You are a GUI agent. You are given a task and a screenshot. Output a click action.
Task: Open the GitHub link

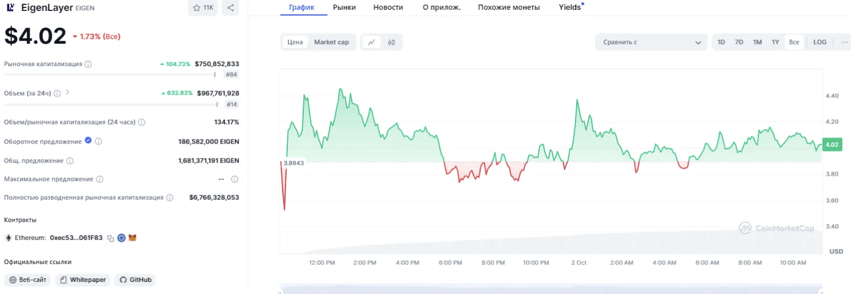135,280
